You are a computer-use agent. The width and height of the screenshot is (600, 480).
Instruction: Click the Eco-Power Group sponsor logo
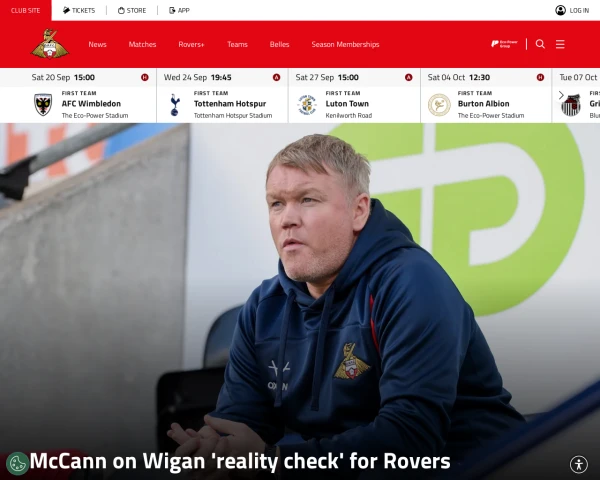[504, 44]
